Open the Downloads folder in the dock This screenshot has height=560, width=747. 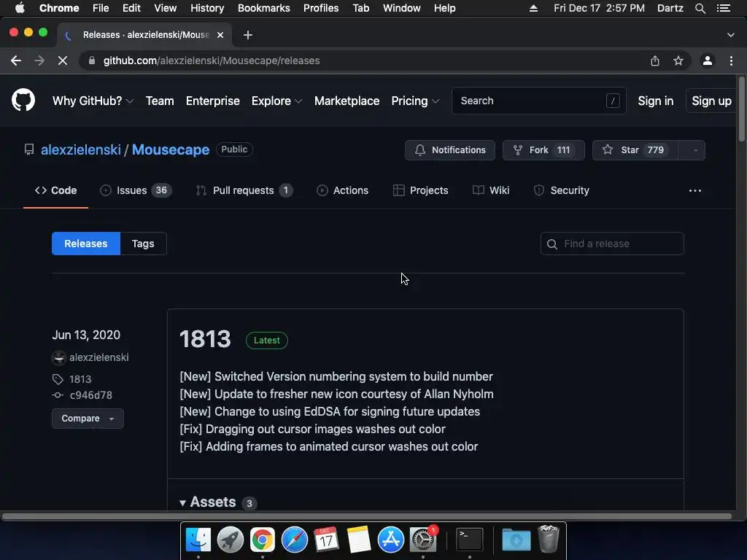point(516,540)
